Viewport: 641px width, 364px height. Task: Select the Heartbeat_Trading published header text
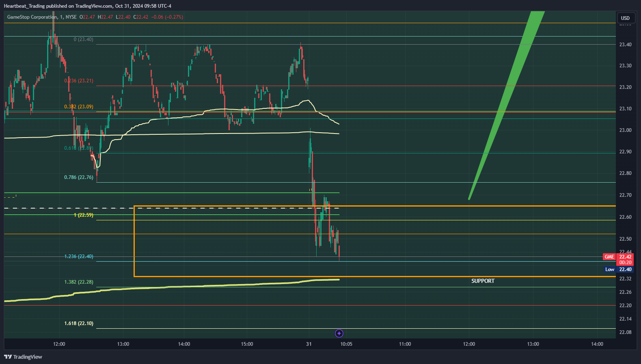[87, 6]
